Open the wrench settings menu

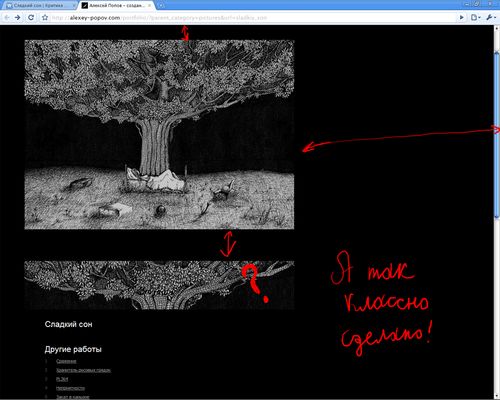point(490,17)
